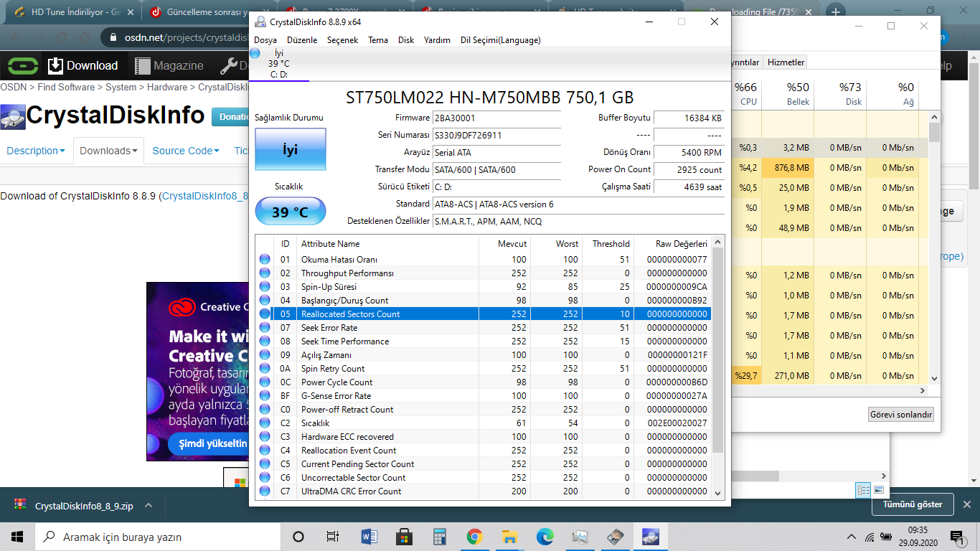Click the disk C: D: status orb
Screen dimensions: 980x551
[255, 53]
